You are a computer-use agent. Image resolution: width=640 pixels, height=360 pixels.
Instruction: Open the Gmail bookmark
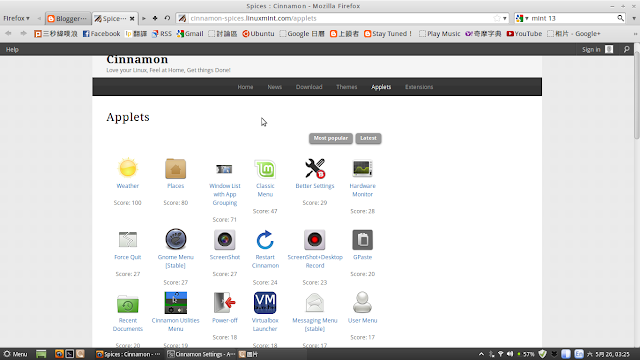(190, 33)
